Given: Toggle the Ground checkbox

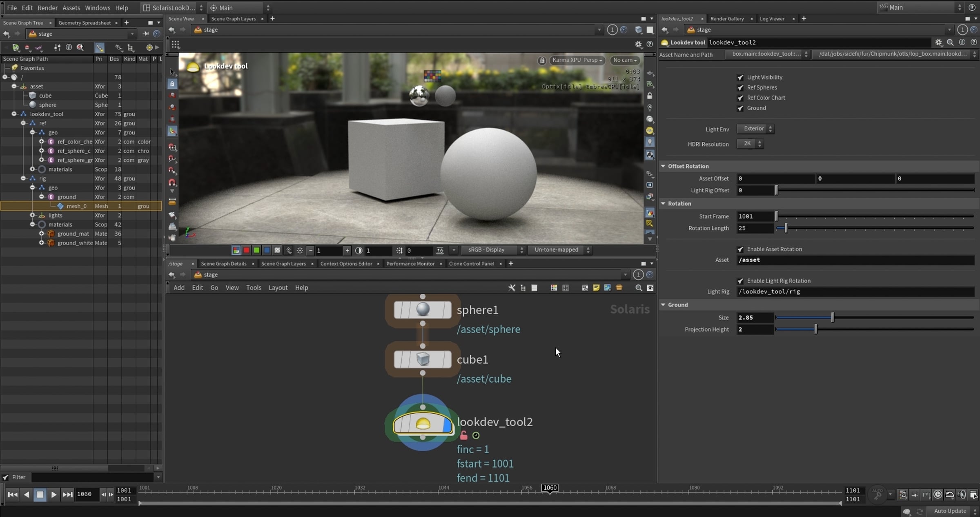Looking at the screenshot, I should tap(740, 108).
